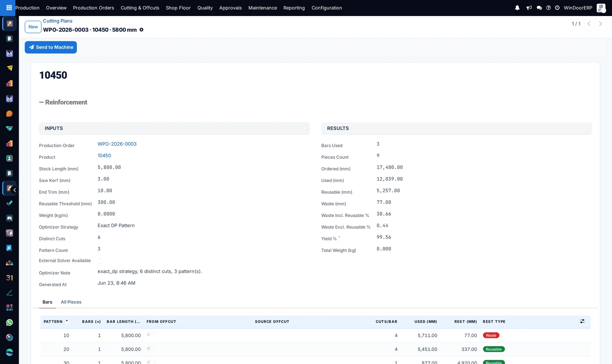Open the 10450 product link
The image size is (612, 364).
[x=104, y=156]
